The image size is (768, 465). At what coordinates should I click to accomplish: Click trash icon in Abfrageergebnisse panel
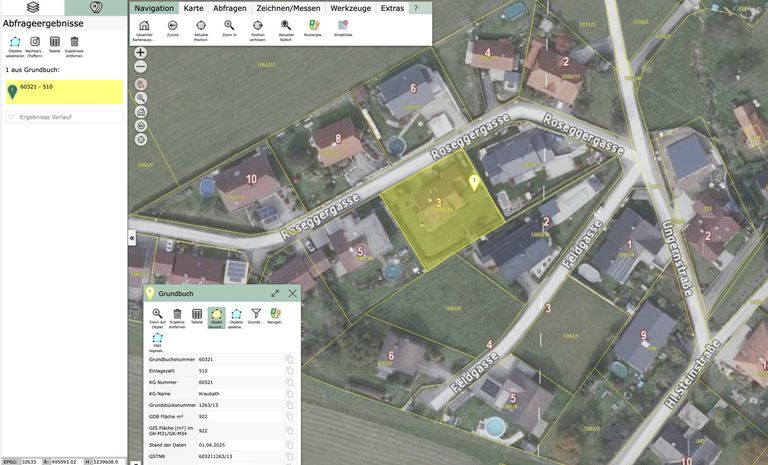pos(74,42)
